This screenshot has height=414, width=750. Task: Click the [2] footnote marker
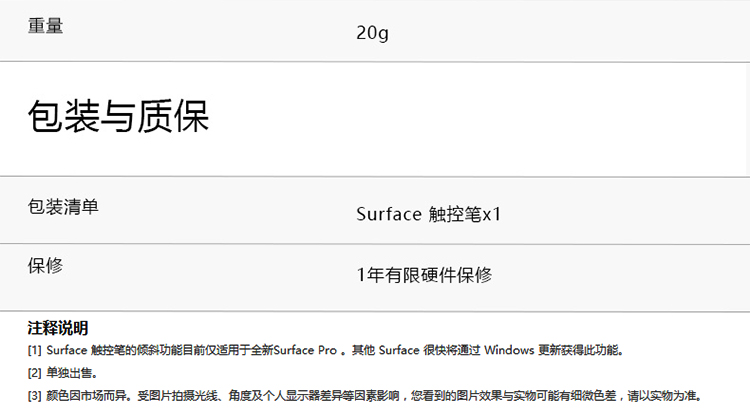[34, 373]
